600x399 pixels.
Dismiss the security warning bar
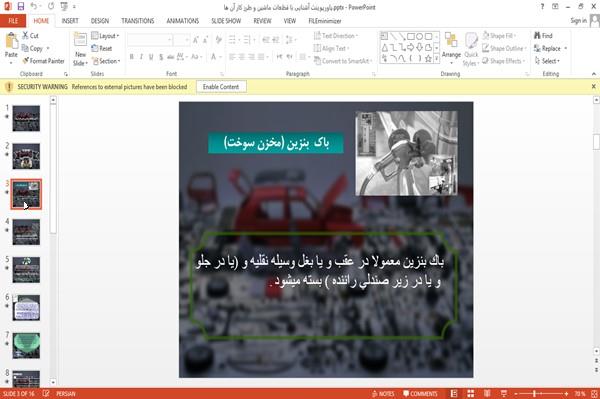coord(593,87)
